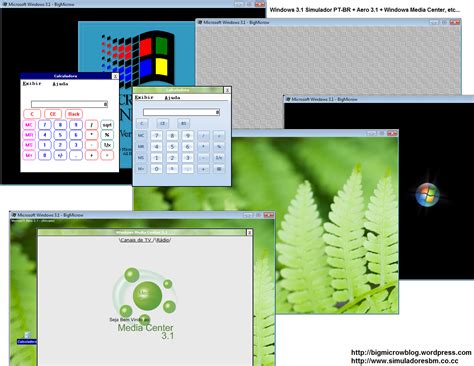Close the white Calculadora window

coord(115,76)
